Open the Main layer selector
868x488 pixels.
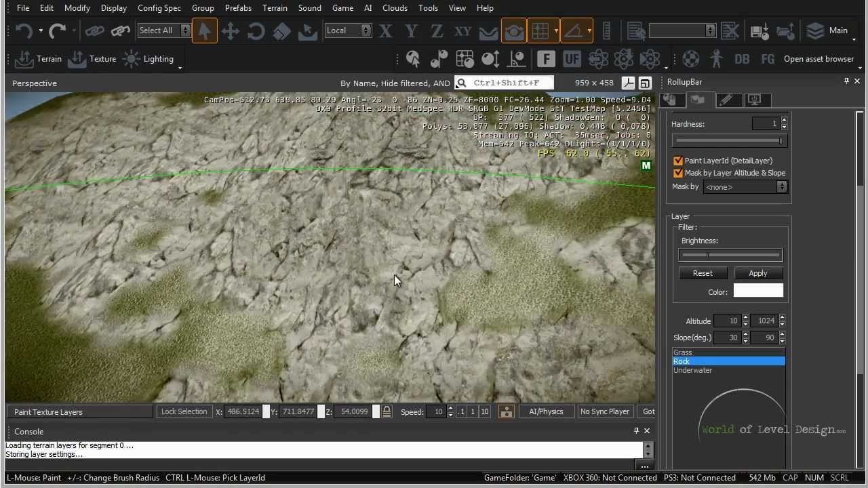click(x=827, y=30)
